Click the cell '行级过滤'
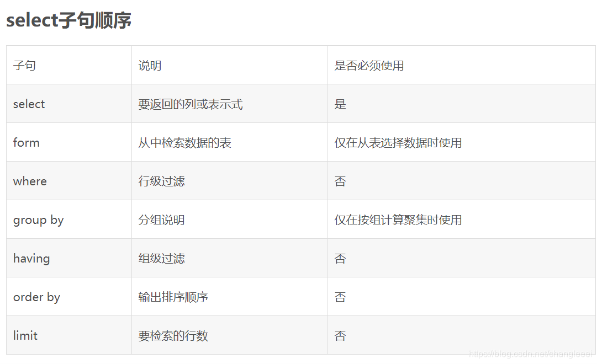This screenshot has width=597, height=364. tap(230, 181)
